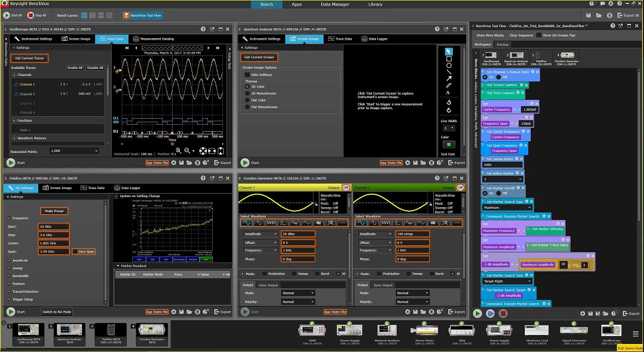Pick the text annotation tool
The image size is (644, 352).
[448, 93]
